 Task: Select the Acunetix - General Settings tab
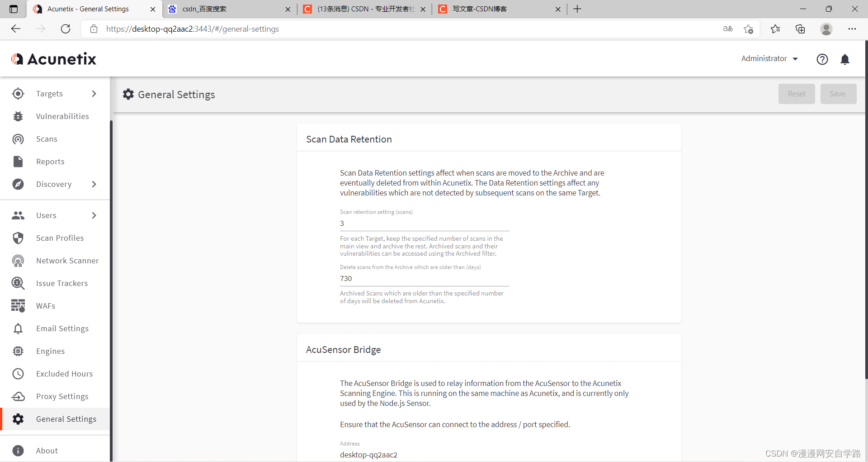[x=94, y=9]
